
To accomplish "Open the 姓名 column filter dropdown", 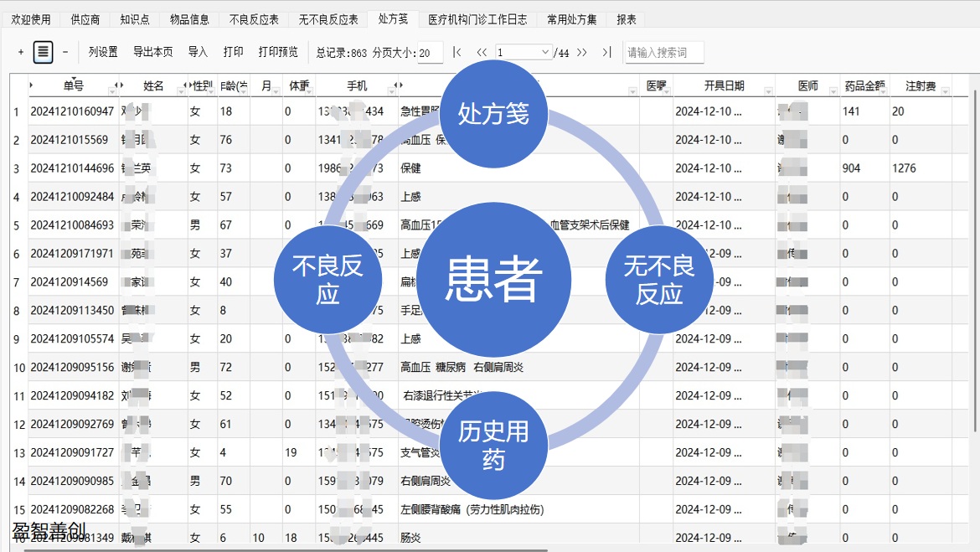I will point(181,90).
